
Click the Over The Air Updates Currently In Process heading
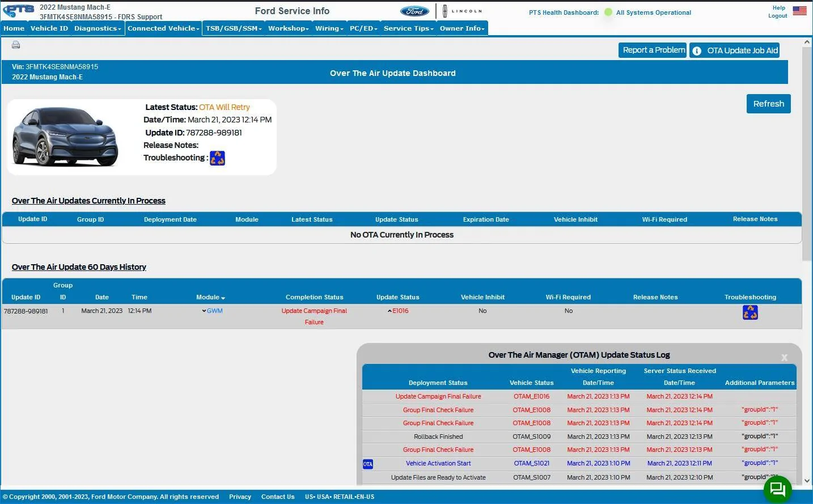pos(88,201)
